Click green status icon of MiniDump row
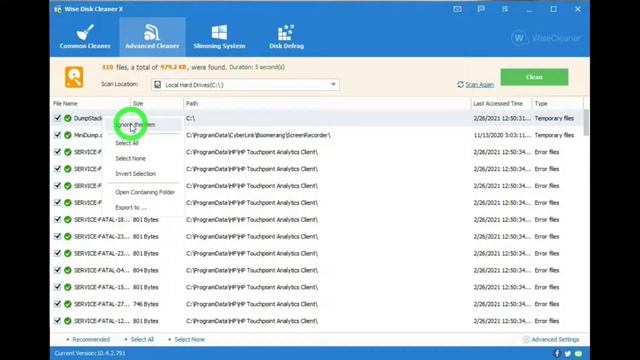Viewport: 640px width, 360px height. [x=68, y=135]
